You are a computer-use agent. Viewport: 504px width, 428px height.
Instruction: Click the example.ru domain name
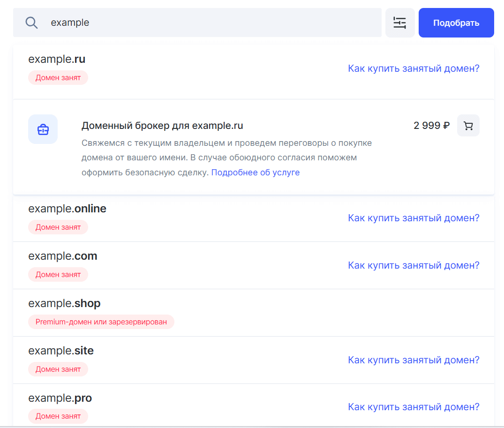click(x=57, y=59)
